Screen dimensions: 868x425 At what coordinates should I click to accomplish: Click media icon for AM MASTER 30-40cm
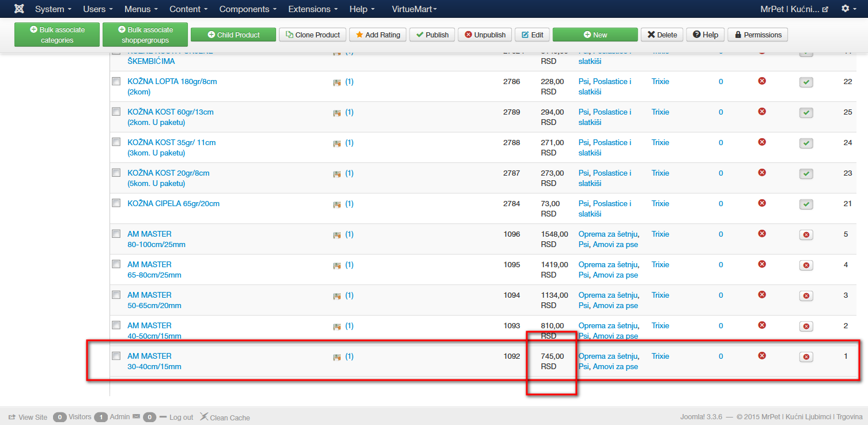[x=337, y=357]
